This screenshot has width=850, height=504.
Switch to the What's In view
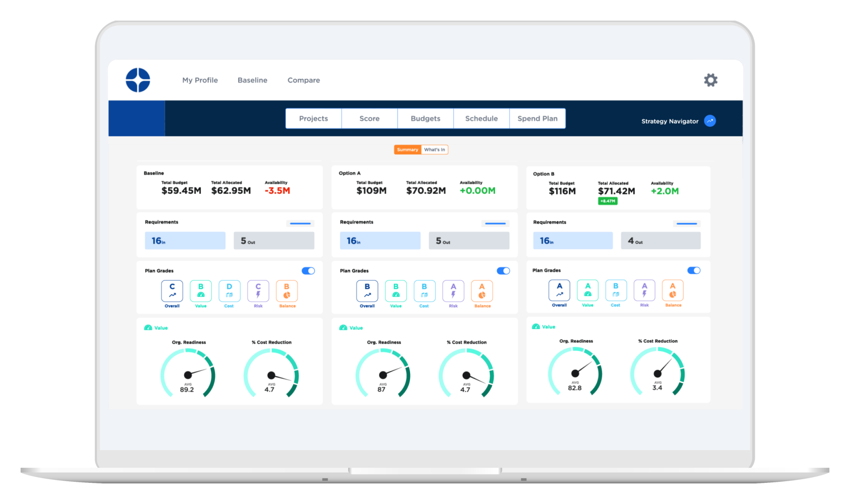point(434,150)
